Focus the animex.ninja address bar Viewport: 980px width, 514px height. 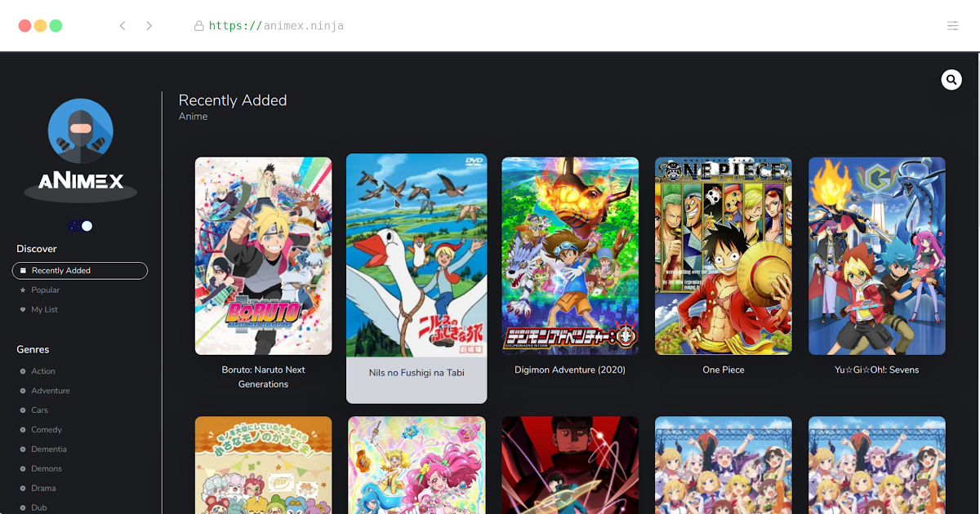[276, 26]
